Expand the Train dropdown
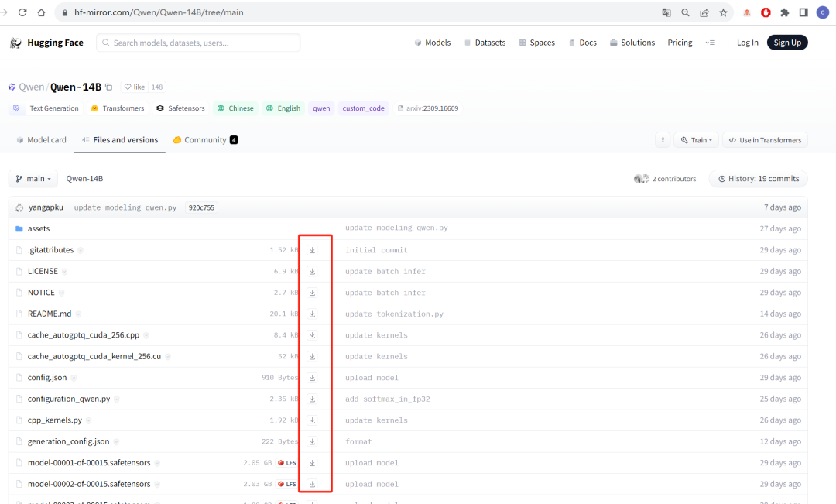Image resolution: width=836 pixels, height=504 pixels. click(x=697, y=139)
